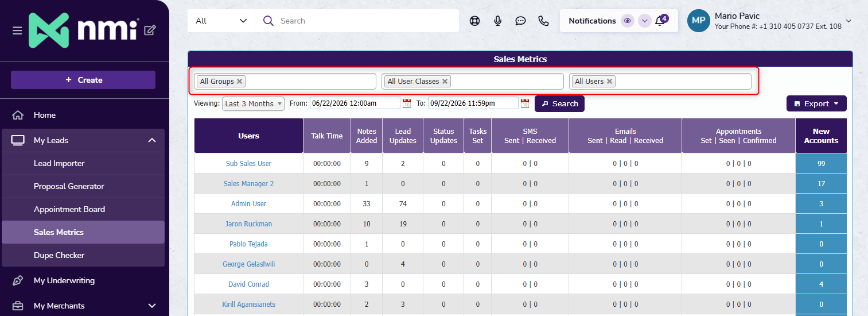Click the Home house icon
The image size is (868, 316).
coord(18,115)
